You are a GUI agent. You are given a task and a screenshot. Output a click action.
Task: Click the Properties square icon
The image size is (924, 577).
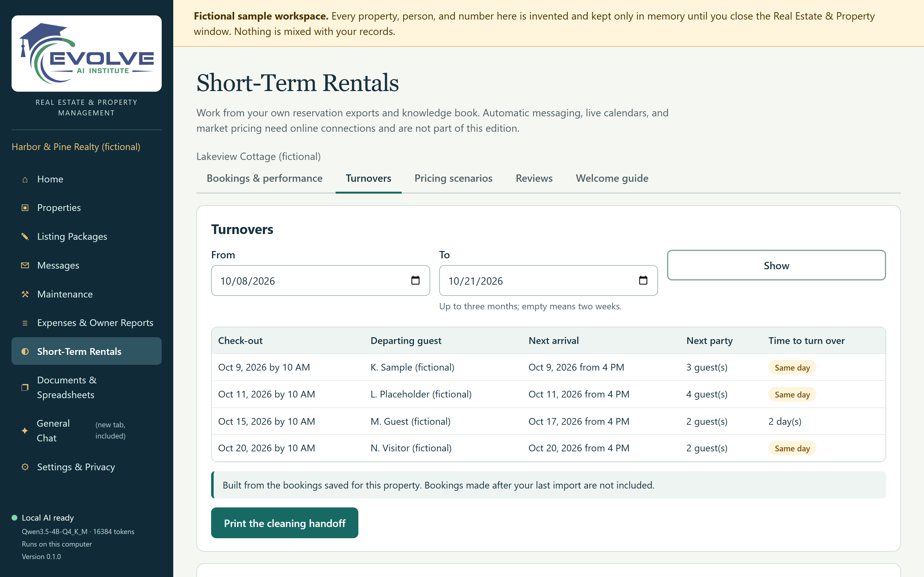click(25, 208)
